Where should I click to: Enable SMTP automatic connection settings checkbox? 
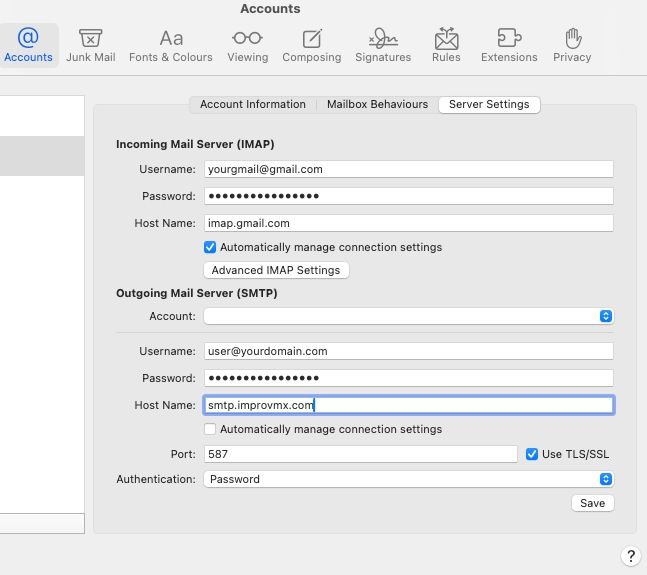[x=210, y=429]
